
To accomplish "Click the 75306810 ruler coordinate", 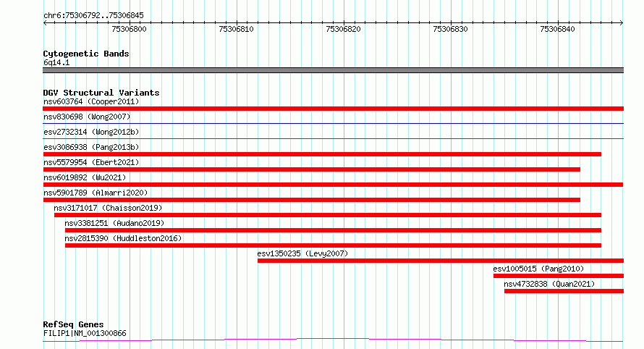I will coord(236,29).
